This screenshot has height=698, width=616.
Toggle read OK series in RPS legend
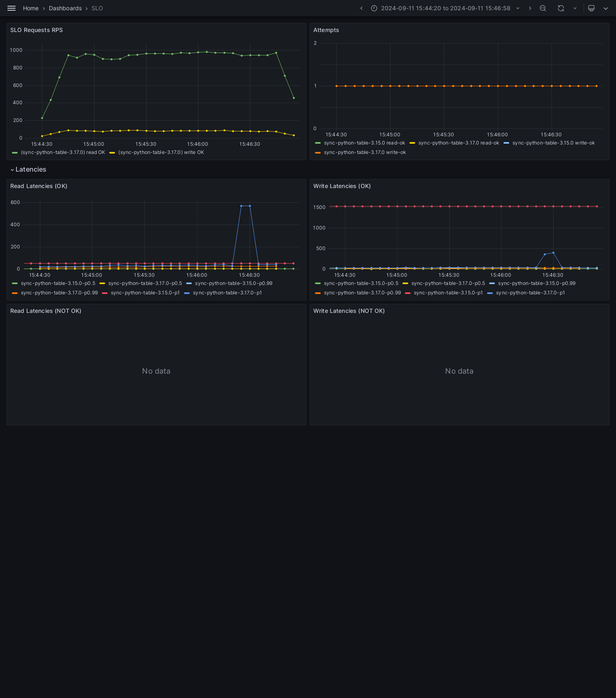pyautogui.click(x=63, y=152)
